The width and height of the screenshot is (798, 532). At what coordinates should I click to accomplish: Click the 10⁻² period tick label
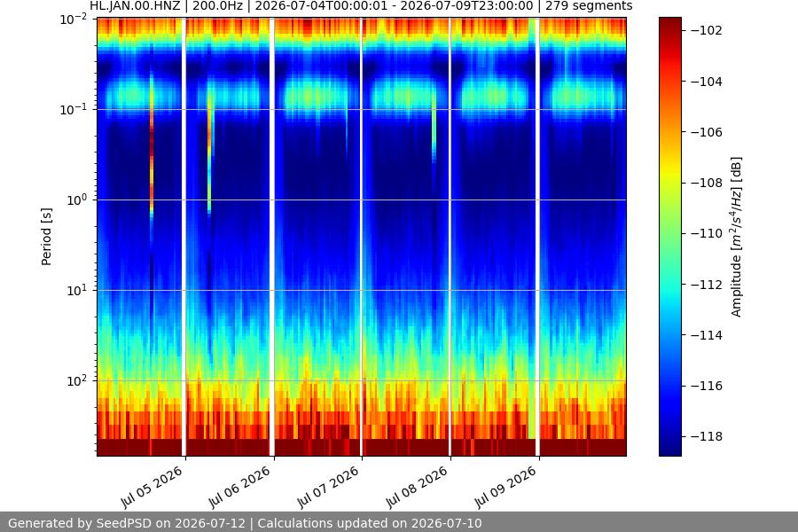click(74, 20)
